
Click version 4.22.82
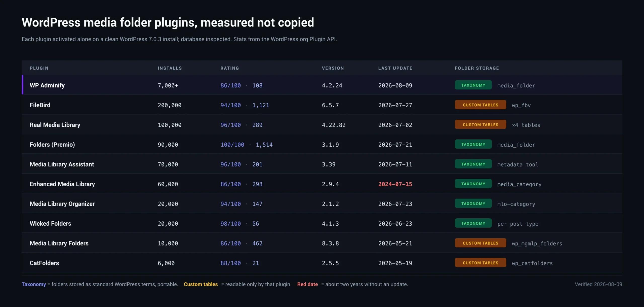point(334,125)
